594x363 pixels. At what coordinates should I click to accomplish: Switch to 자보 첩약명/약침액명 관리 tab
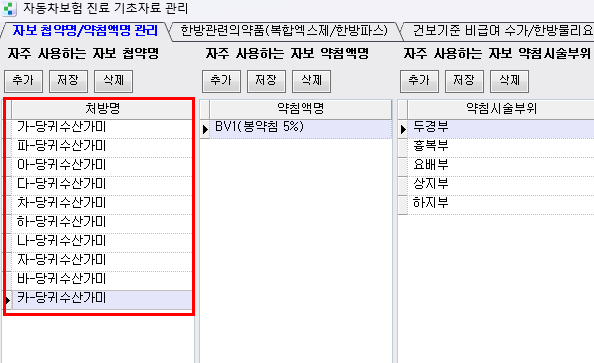pos(85,31)
